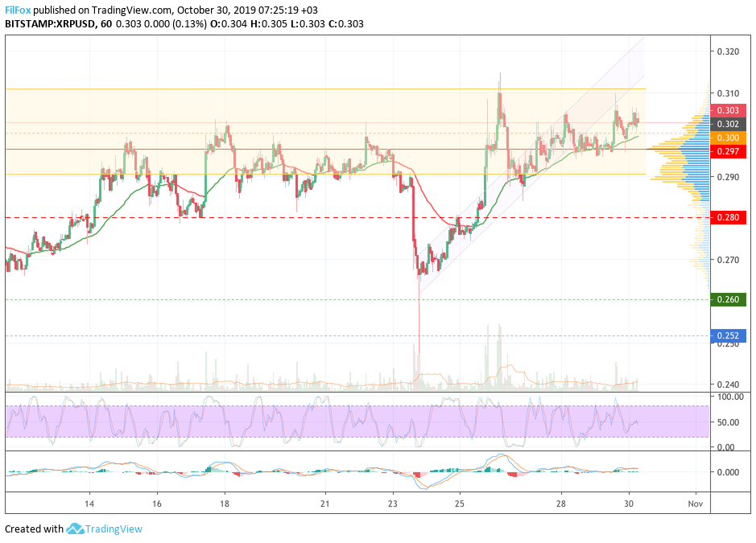Click the H:0.305 high value
The height and width of the screenshot is (543, 756).
pos(269,24)
